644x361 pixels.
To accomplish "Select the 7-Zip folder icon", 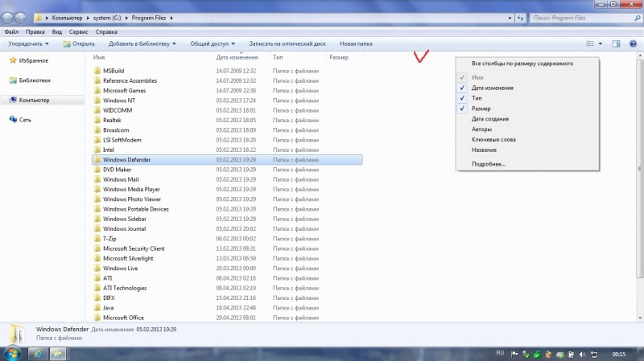I will [x=97, y=239].
